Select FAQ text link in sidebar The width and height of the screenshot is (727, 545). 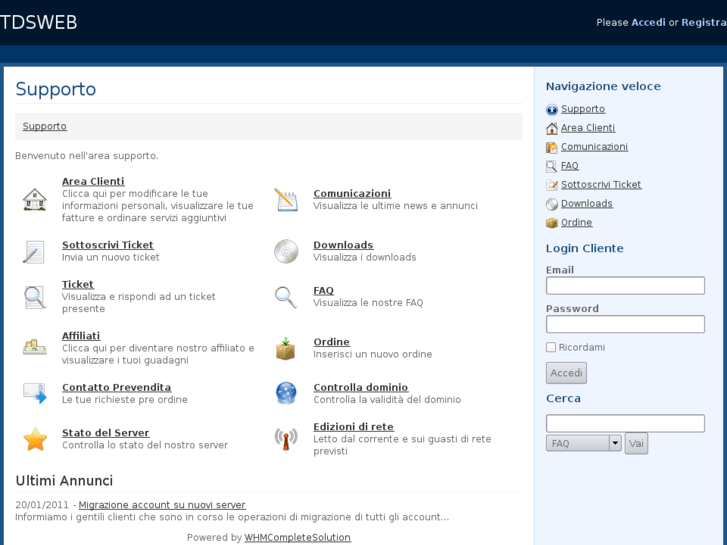570,166
